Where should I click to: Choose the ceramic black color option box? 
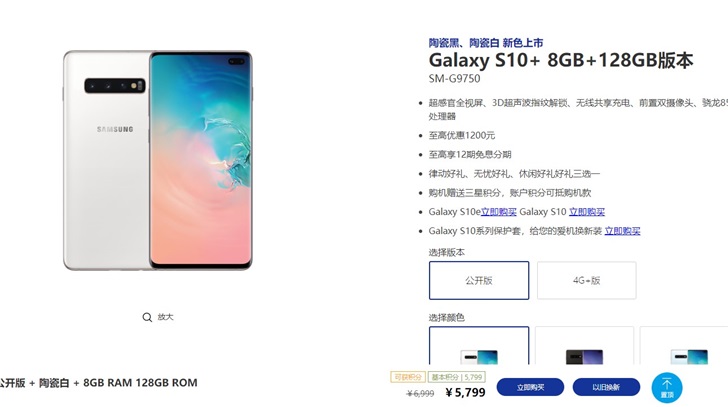click(x=585, y=345)
